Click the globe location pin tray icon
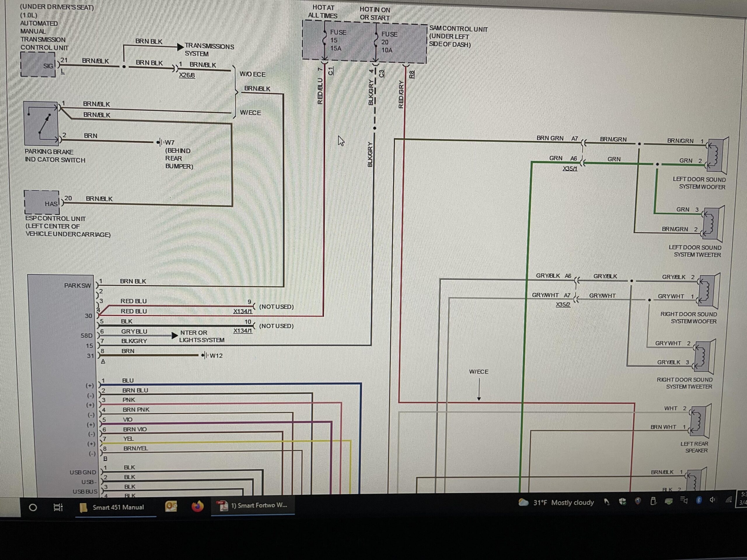The image size is (747, 560). click(x=638, y=501)
